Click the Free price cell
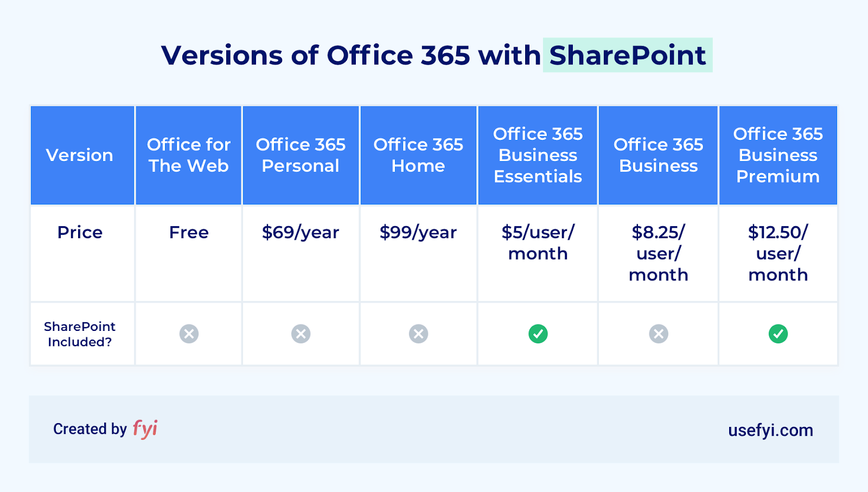868x492 pixels. point(189,253)
